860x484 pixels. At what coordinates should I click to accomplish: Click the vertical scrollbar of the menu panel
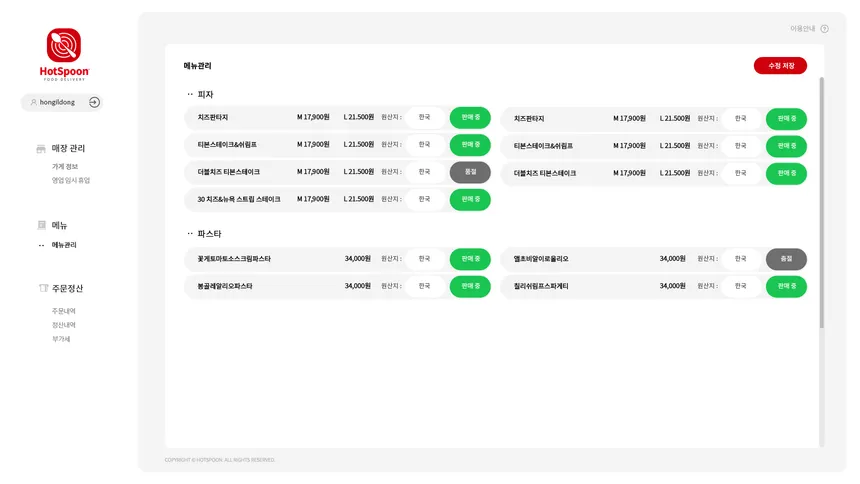[821, 202]
